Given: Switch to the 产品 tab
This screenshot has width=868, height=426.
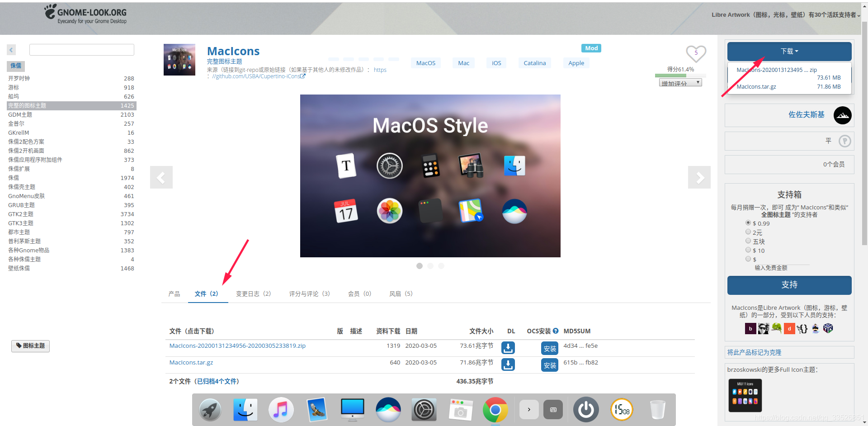Looking at the screenshot, I should (174, 294).
